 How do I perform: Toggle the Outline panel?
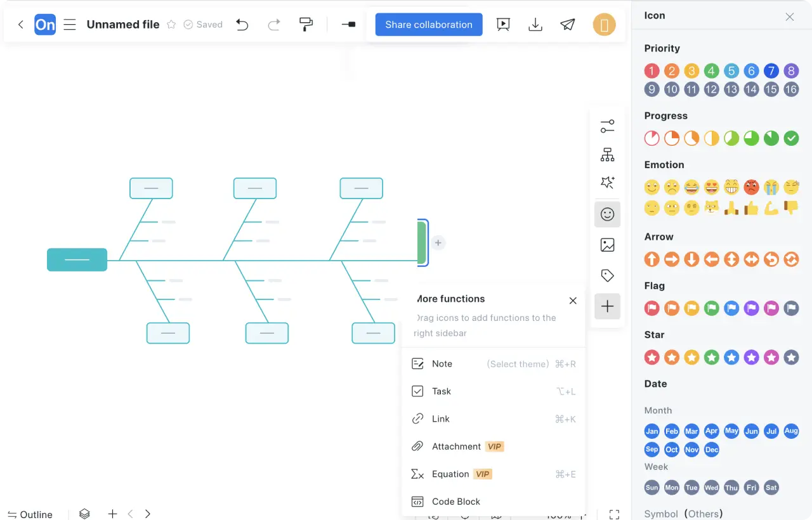coord(30,514)
